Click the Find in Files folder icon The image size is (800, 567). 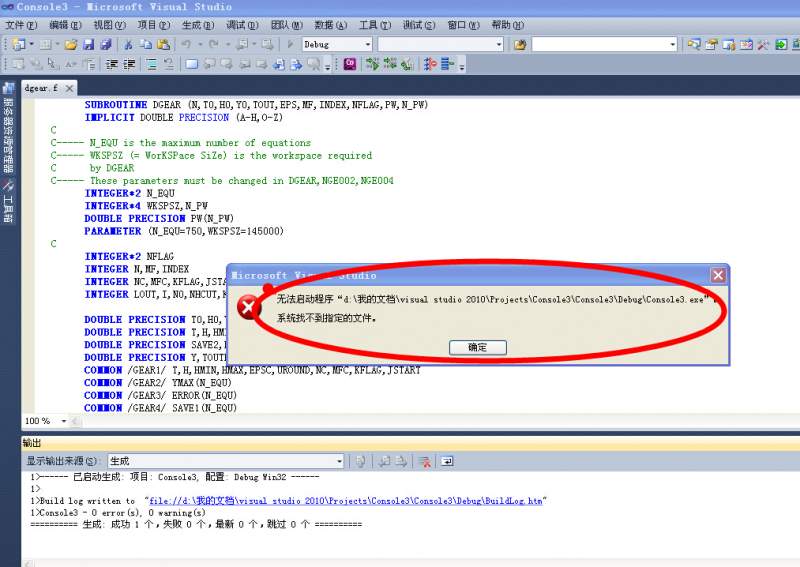pos(520,44)
